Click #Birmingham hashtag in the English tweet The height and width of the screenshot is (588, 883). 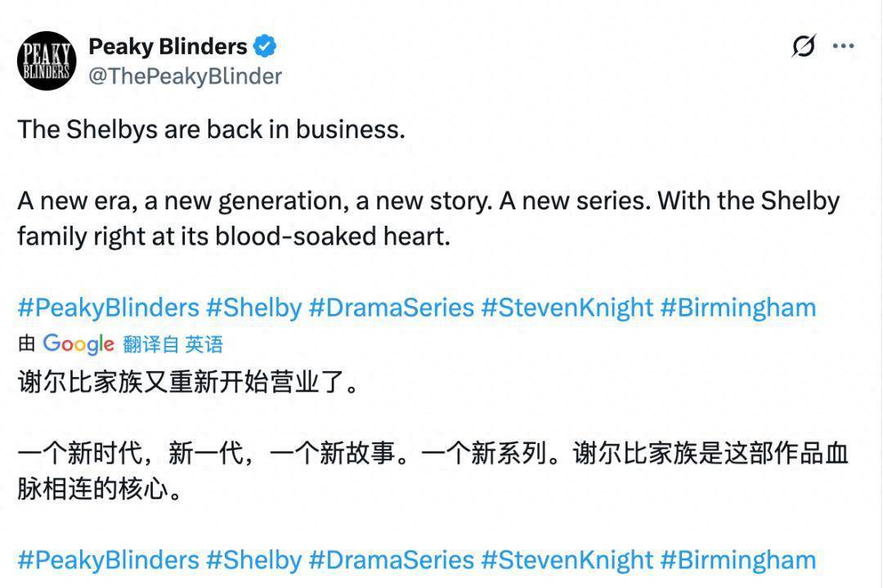point(738,307)
